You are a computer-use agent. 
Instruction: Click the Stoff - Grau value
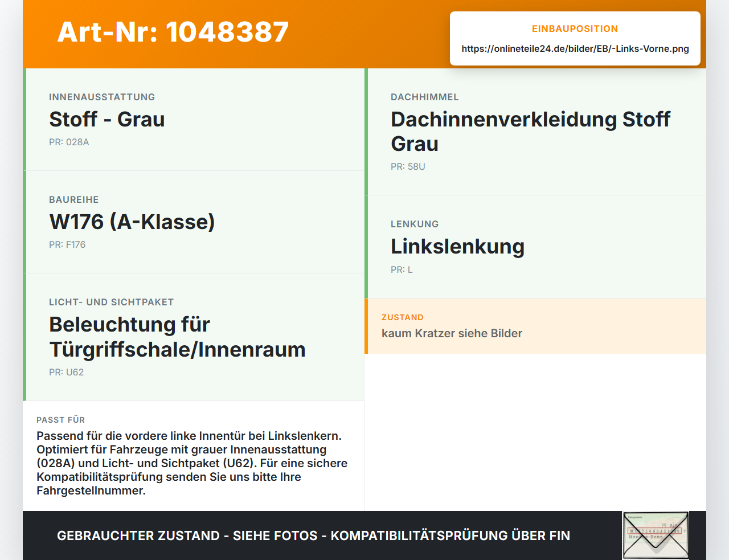point(107,119)
